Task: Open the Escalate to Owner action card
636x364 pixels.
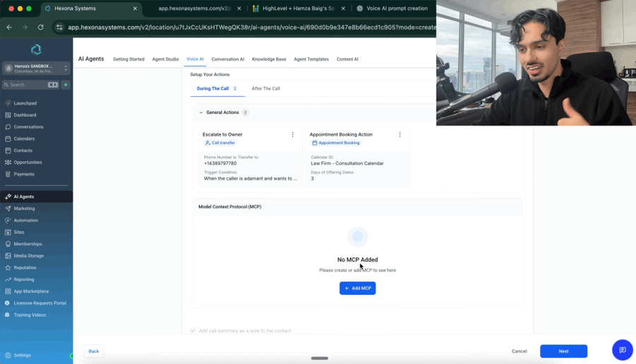Action: coord(250,157)
